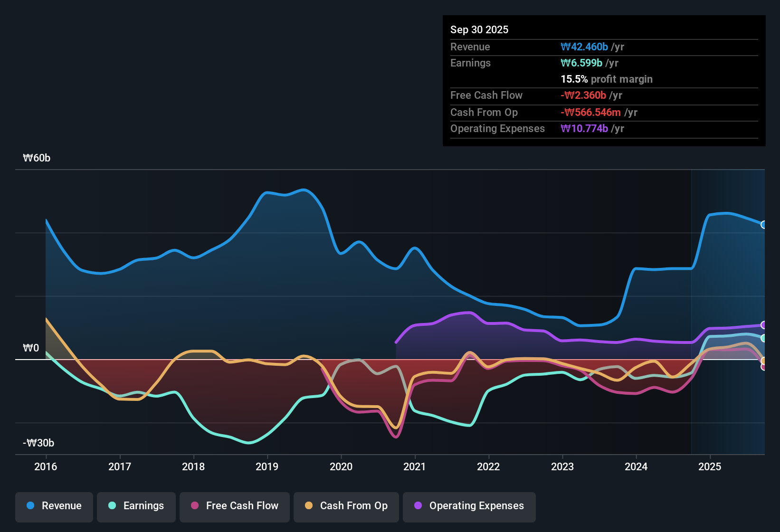
Task: Select the orange Cash From Op endpoint marker
Action: pos(763,360)
